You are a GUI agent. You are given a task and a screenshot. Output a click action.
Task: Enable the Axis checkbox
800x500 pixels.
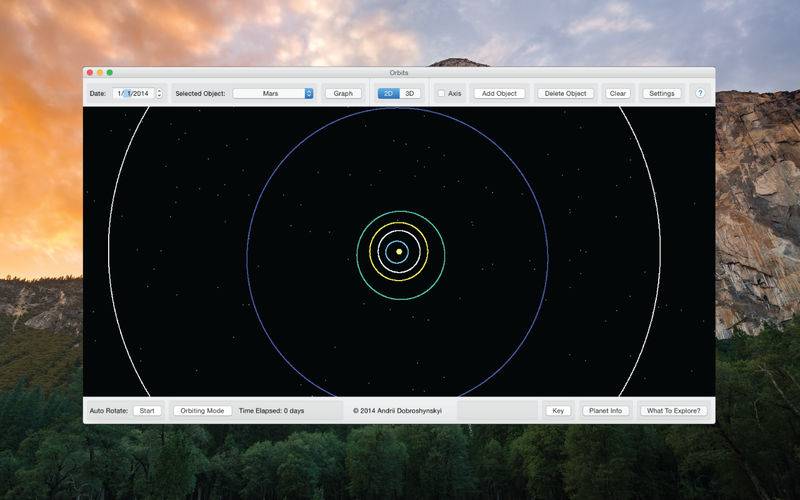coord(441,93)
